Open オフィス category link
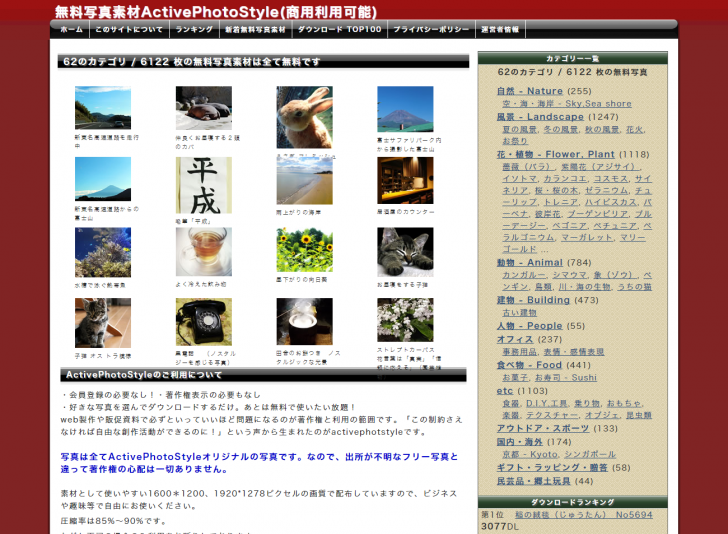The image size is (728, 534). pos(515,339)
